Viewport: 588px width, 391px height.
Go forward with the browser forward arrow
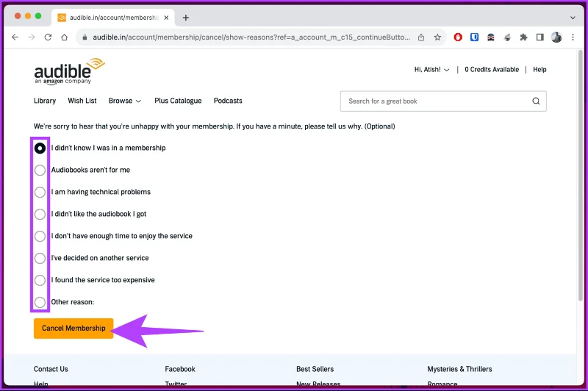[32, 37]
